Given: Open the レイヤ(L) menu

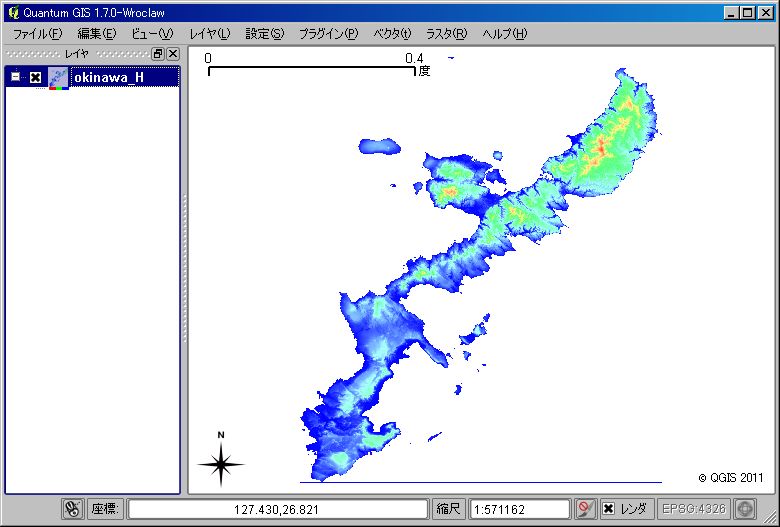Looking at the screenshot, I should click(x=209, y=34).
